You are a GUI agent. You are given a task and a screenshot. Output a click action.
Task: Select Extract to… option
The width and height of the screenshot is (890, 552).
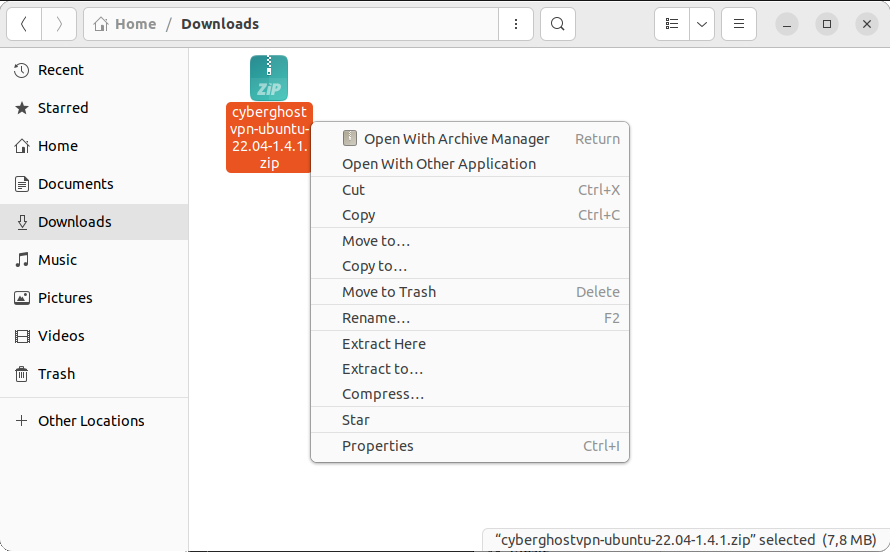pyautogui.click(x=470, y=369)
